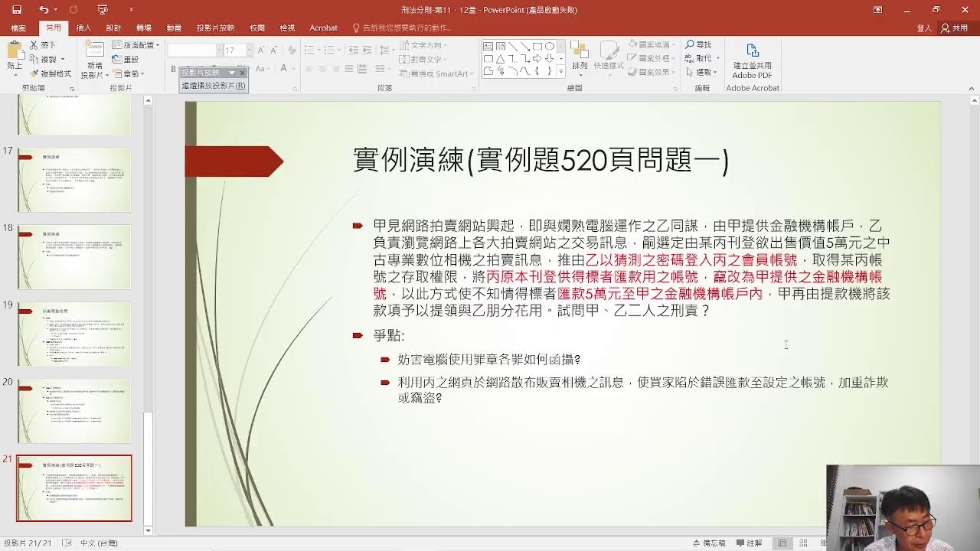Image resolution: width=980 pixels, height=551 pixels.
Task: Select the rectangle shape in shapes gallery
Action: click(x=537, y=46)
